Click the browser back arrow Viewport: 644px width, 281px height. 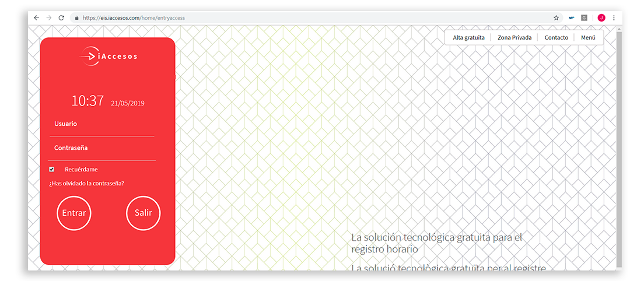[x=36, y=18]
